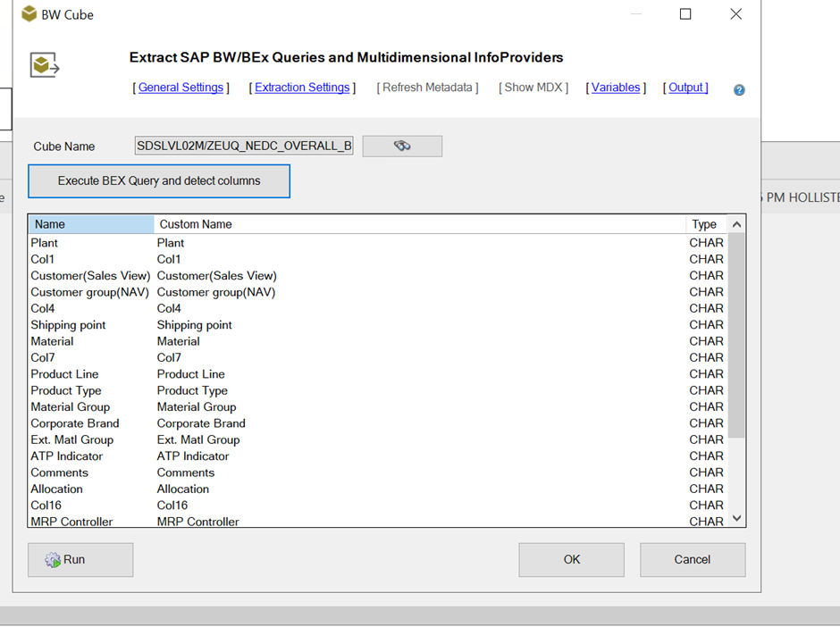
Task: Focus the Cube Name input field
Action: click(x=244, y=146)
